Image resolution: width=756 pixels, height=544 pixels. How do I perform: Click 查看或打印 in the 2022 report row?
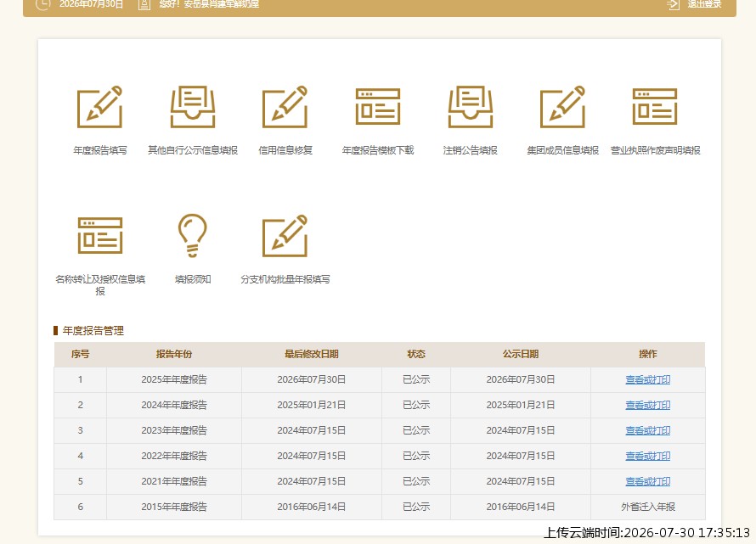[647, 457]
